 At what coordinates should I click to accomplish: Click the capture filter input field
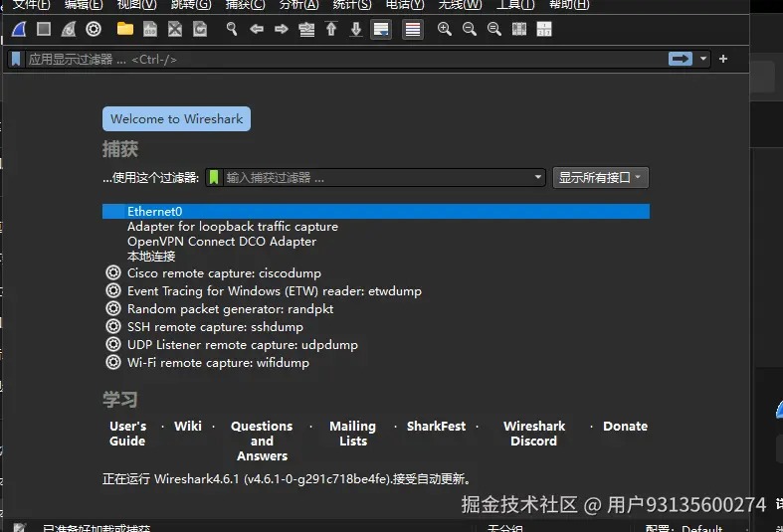click(377, 178)
